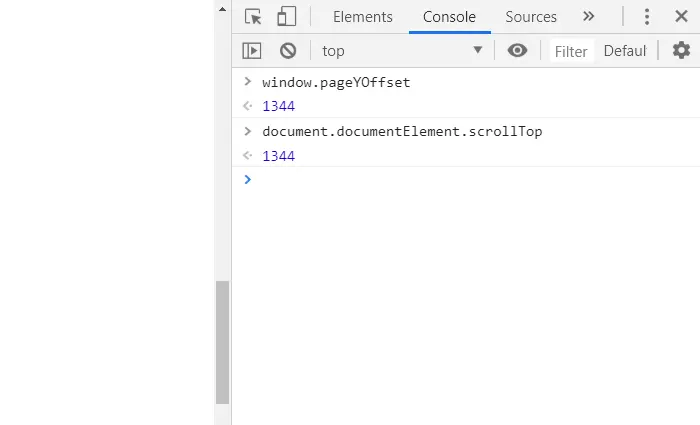This screenshot has width=700, height=425.
Task: Open the top context dropdown
Action: point(402,51)
